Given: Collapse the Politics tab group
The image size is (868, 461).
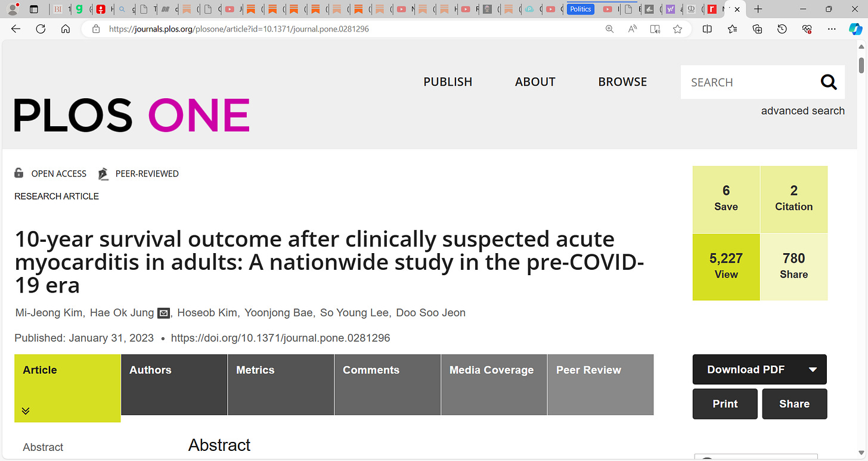Looking at the screenshot, I should [x=580, y=9].
